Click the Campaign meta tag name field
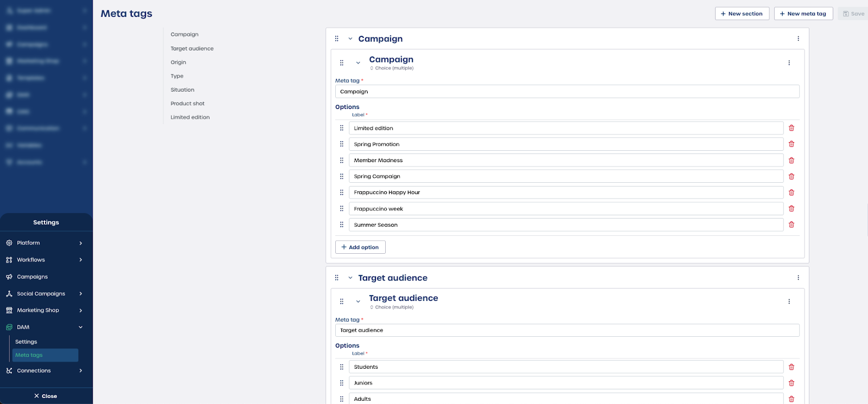Viewport: 868px width, 404px height. (567, 92)
